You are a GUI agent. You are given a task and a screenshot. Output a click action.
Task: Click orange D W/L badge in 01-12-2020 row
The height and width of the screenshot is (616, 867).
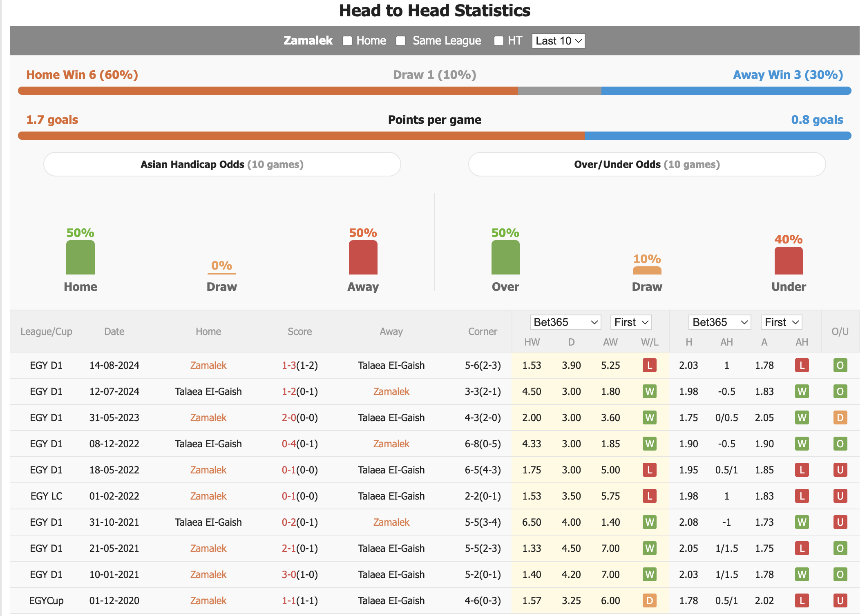[650, 600]
